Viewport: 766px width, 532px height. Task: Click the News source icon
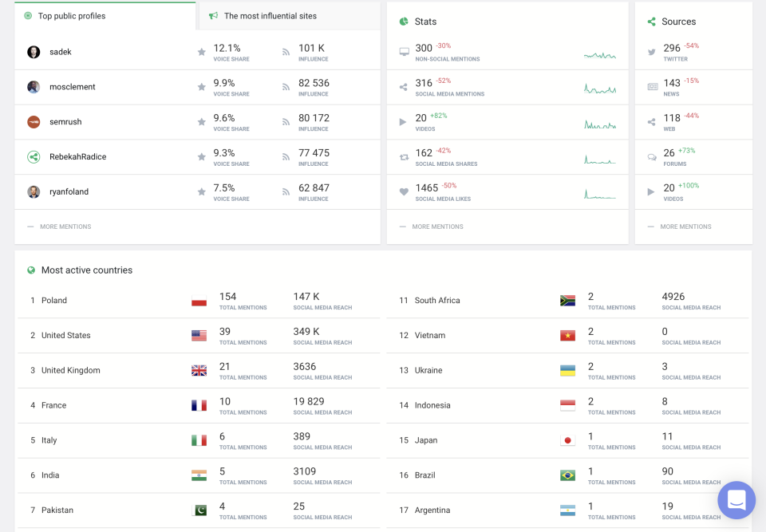652,87
